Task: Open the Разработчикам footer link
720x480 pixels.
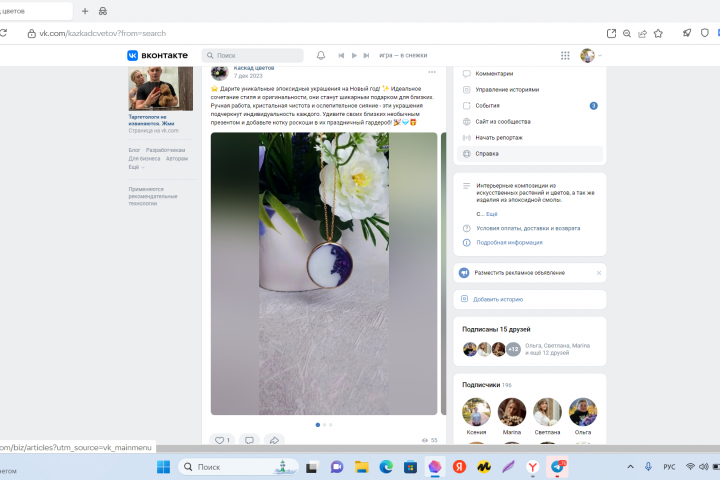Action: point(165,150)
